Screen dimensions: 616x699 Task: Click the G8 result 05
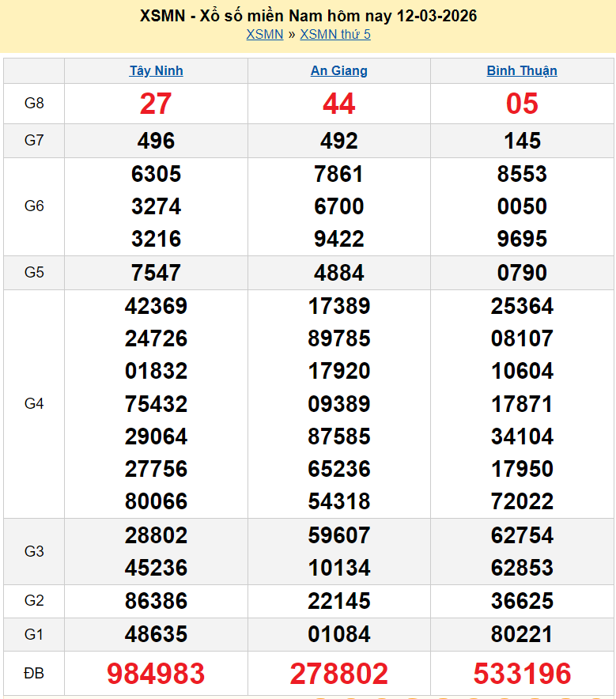tap(522, 104)
